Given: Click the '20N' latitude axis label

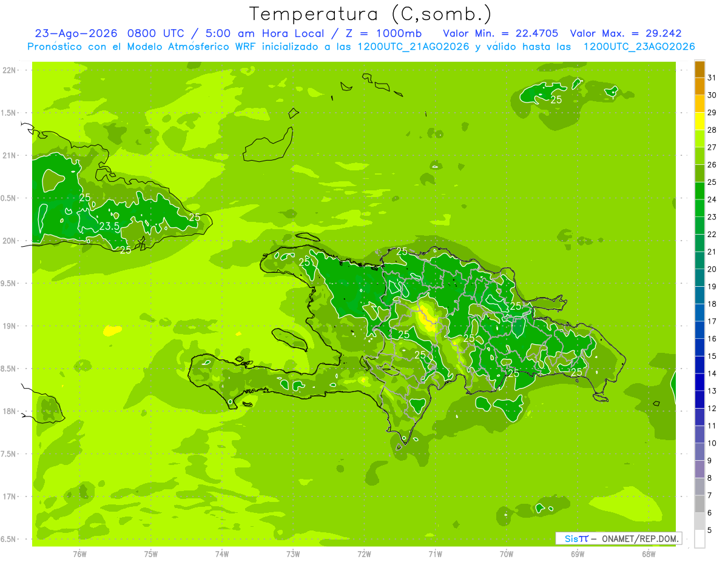Looking at the screenshot, I should click(8, 241).
